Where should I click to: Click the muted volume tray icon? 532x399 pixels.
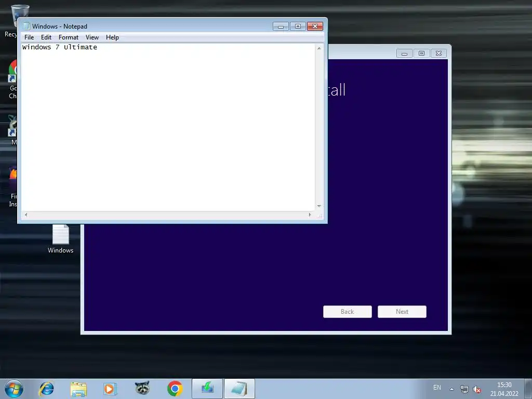477,389
